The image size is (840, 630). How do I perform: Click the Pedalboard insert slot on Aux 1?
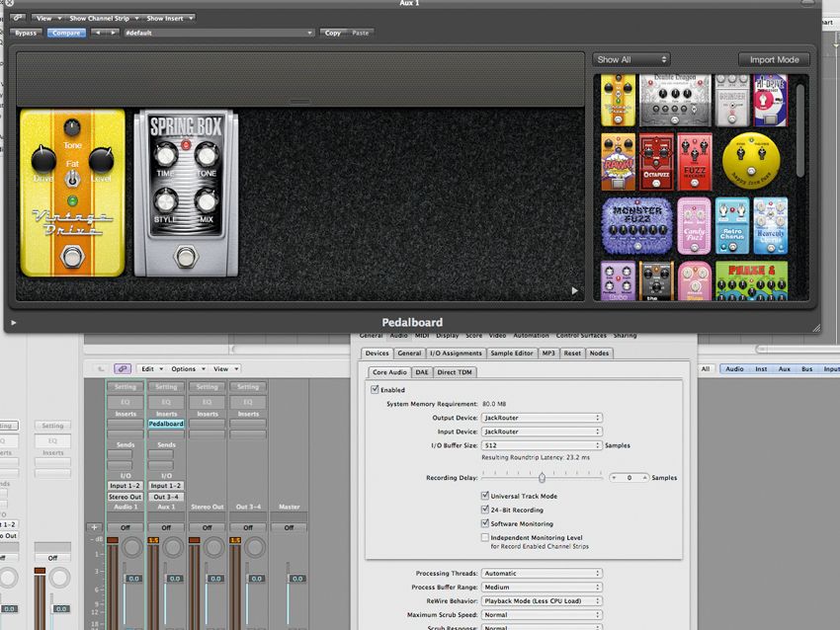(166, 424)
